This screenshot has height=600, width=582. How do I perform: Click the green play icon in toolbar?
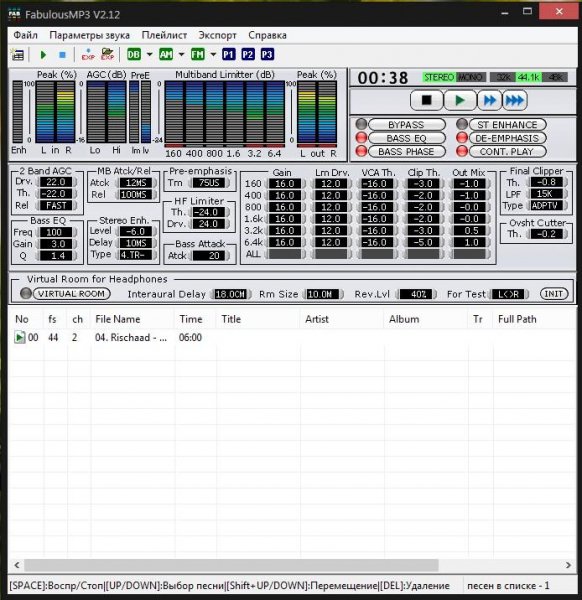tap(43, 55)
